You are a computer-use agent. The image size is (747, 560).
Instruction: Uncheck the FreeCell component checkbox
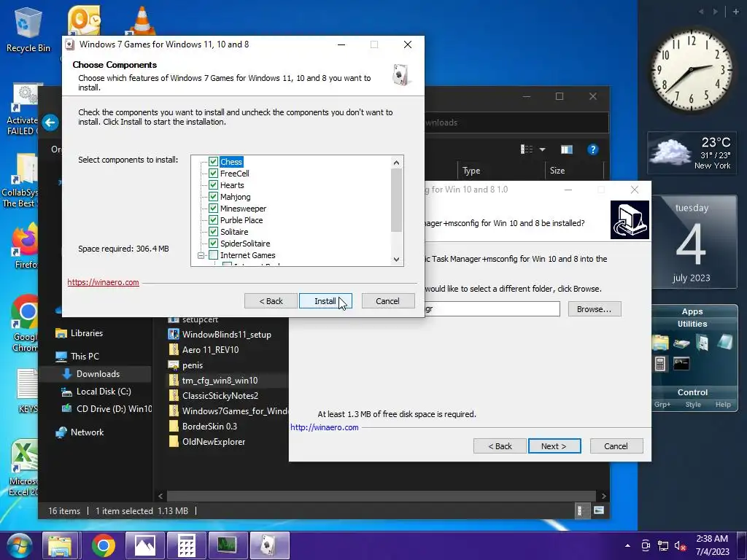(214, 174)
